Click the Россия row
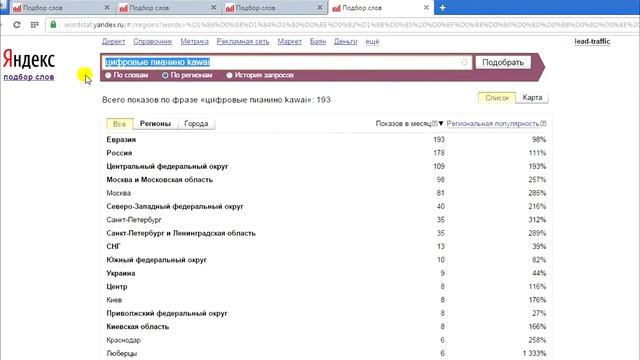Screen dimensions: 640x360 [x=326, y=153]
